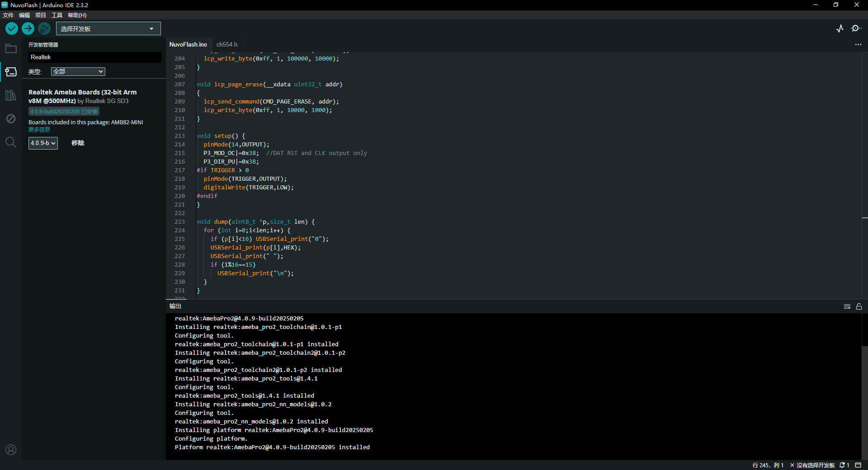Open the account profile icon

(x=11, y=450)
